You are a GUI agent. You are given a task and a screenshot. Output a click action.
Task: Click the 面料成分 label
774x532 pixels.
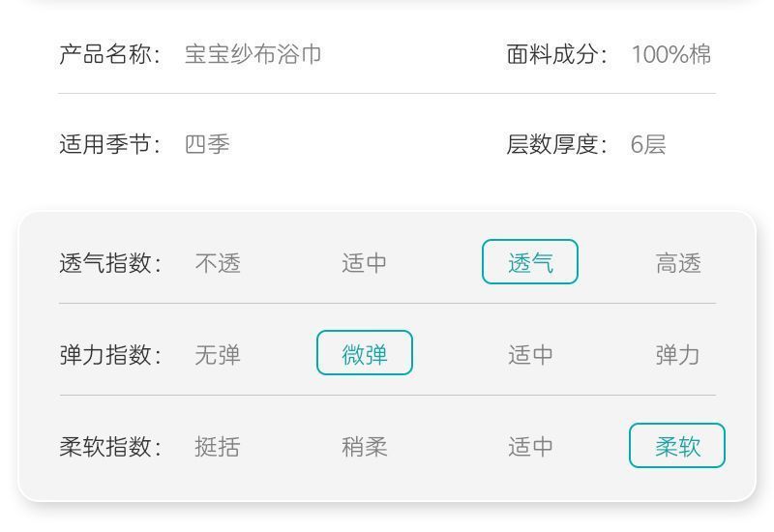(557, 54)
